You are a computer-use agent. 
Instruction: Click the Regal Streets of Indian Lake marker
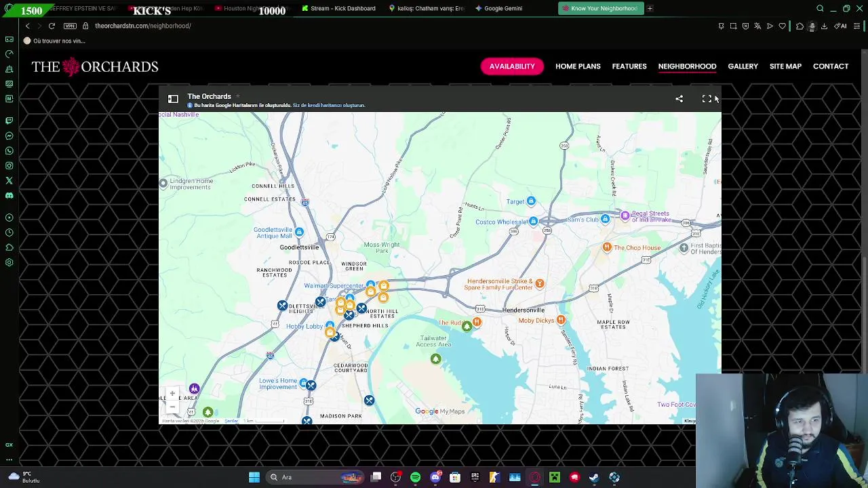point(625,216)
